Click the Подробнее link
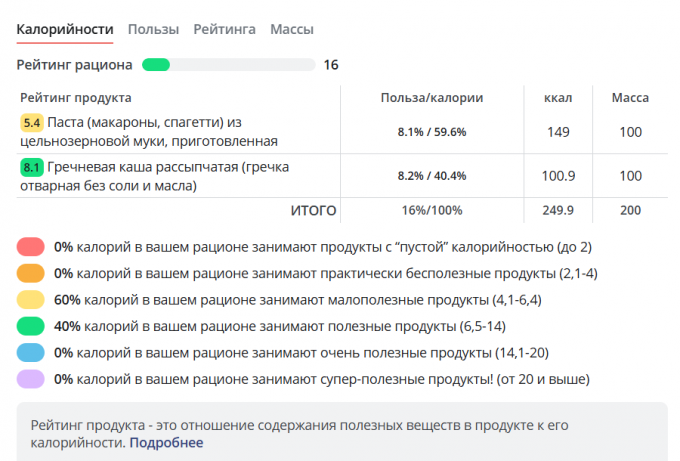 (x=165, y=443)
